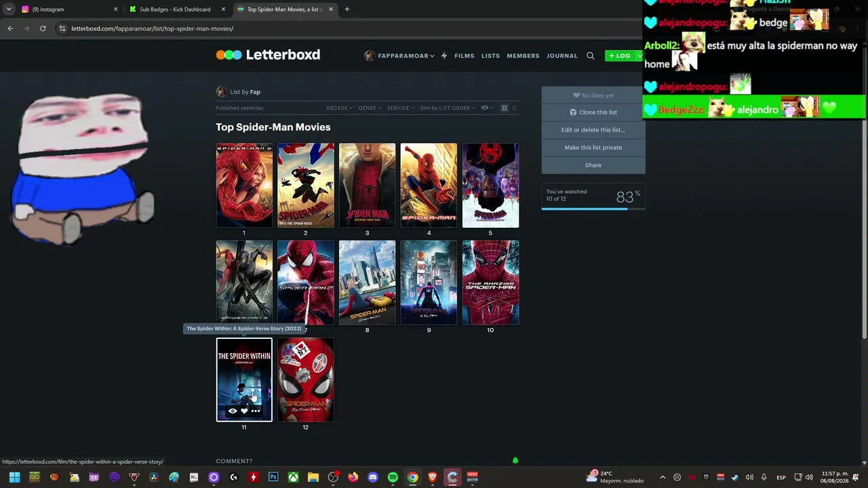Open the Spider-Man 2 poster ranked 1
The width and height of the screenshot is (868, 488).
[244, 185]
